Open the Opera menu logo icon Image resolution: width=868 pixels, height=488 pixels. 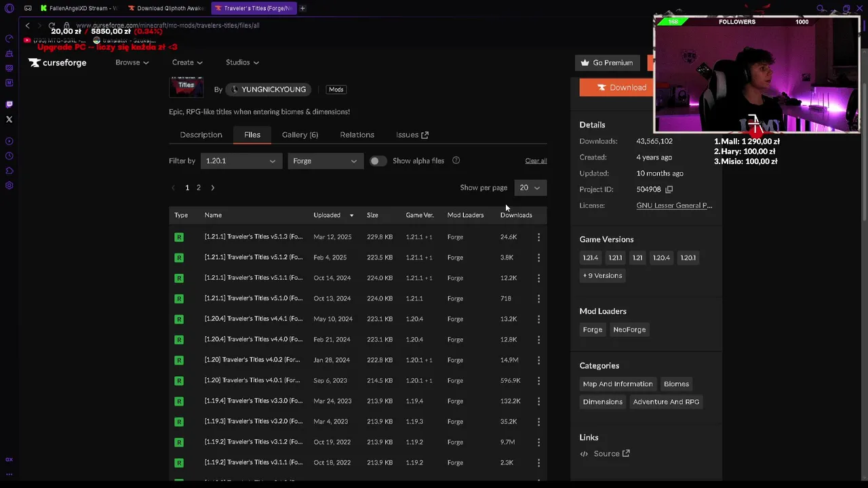tap(9, 8)
